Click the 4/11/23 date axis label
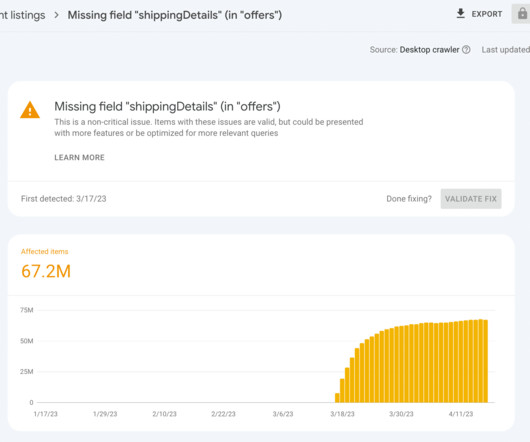The height and width of the screenshot is (442, 530). pyautogui.click(x=461, y=414)
